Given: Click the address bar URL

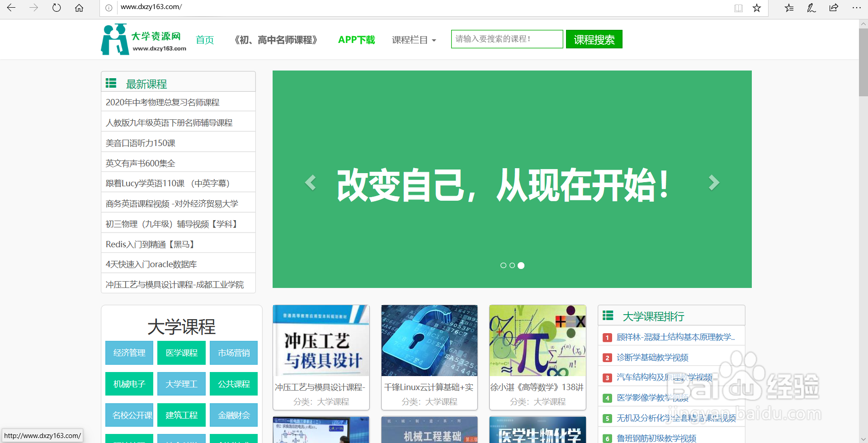Looking at the screenshot, I should pos(151,7).
